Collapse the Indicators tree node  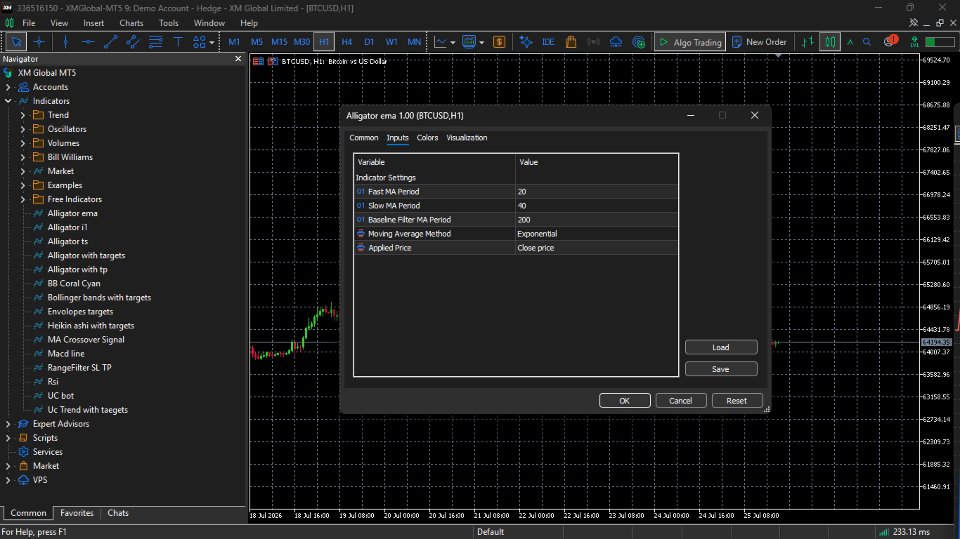coord(8,101)
